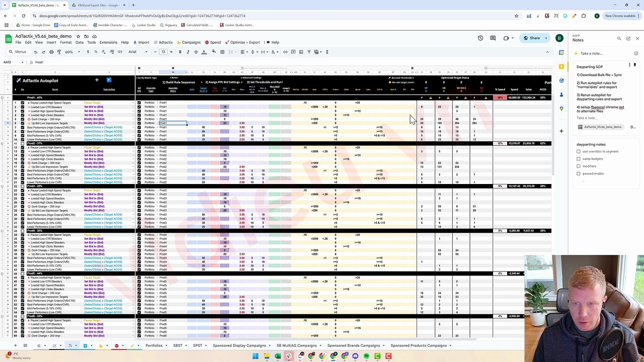644x362 pixels.
Task: Click the Share button
Action: point(531,38)
